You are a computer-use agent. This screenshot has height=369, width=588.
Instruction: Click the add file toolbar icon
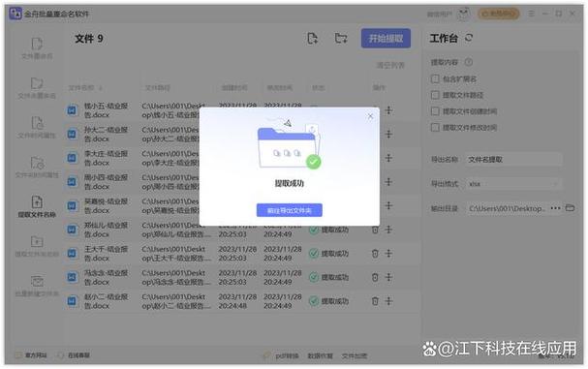[312, 38]
